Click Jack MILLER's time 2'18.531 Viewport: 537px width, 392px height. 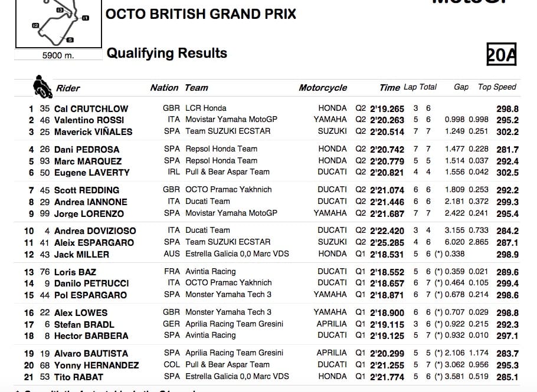point(387,255)
